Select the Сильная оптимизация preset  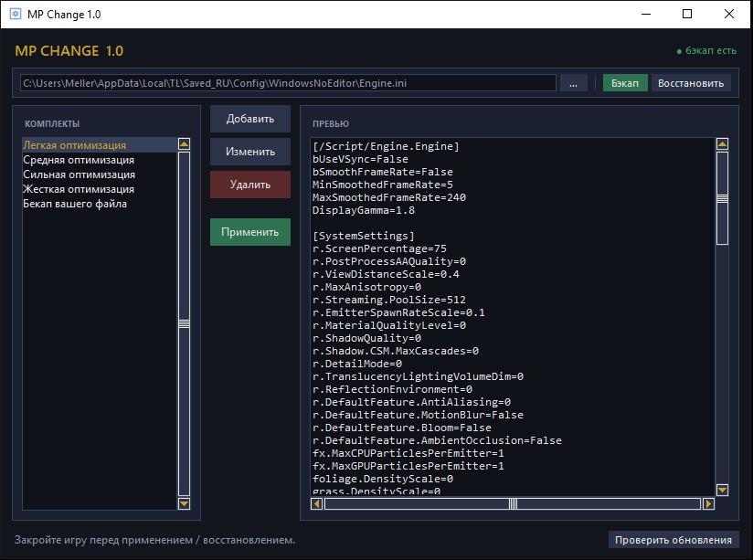click(100, 174)
